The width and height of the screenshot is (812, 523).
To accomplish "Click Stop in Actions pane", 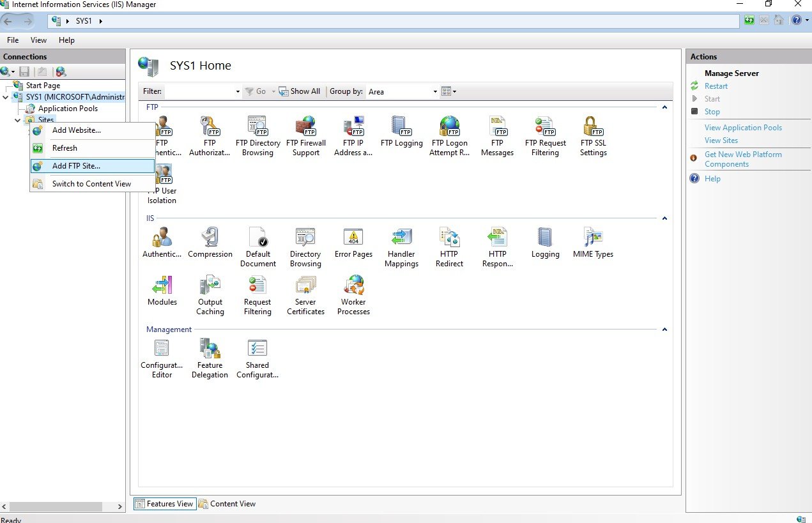I will point(712,112).
